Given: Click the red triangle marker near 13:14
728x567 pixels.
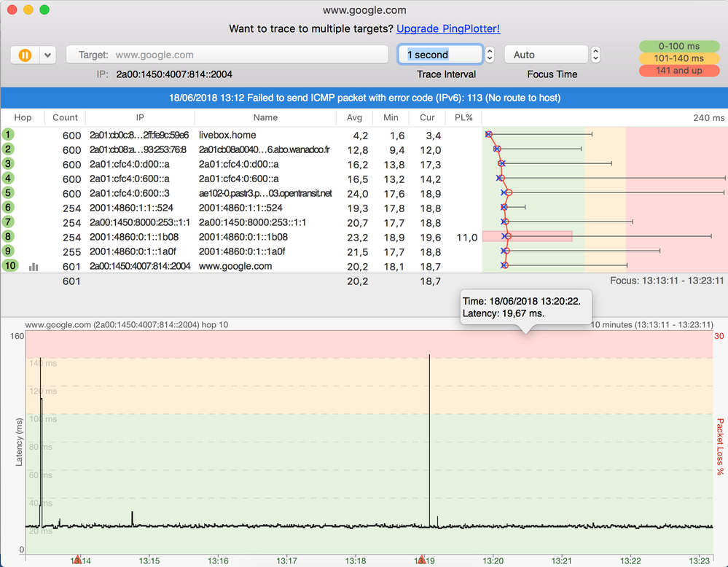Looking at the screenshot, I should coord(78,559).
